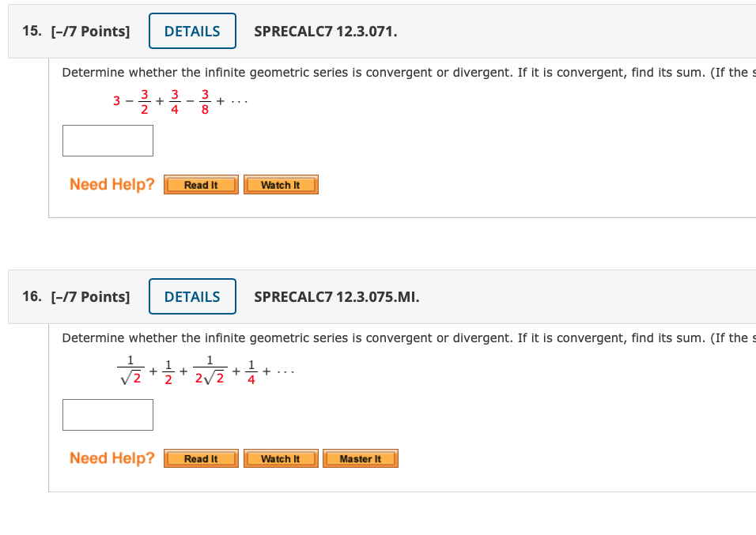Click Watch It for question 16
This screenshot has height=535, width=756.
[281, 458]
